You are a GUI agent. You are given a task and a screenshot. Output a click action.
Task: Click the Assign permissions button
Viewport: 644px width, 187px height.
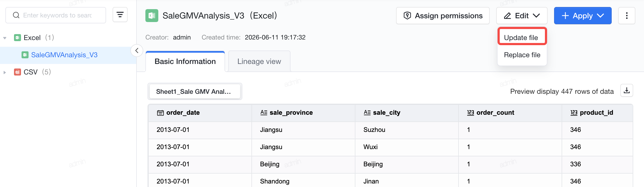pos(443,16)
